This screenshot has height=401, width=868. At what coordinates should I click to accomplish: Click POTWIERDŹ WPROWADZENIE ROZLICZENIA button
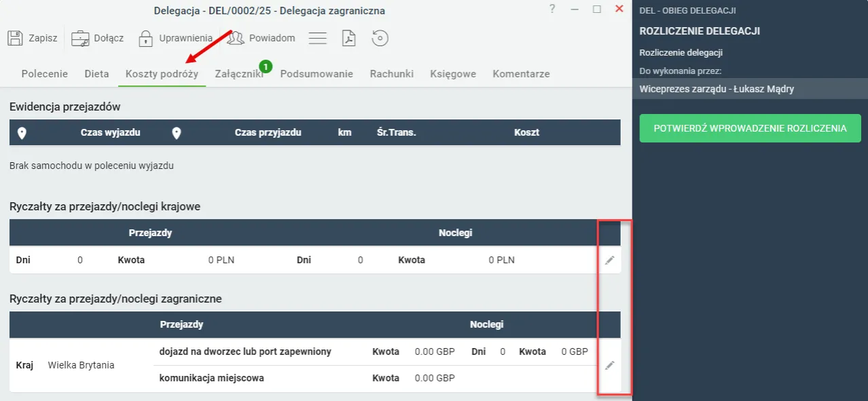750,128
